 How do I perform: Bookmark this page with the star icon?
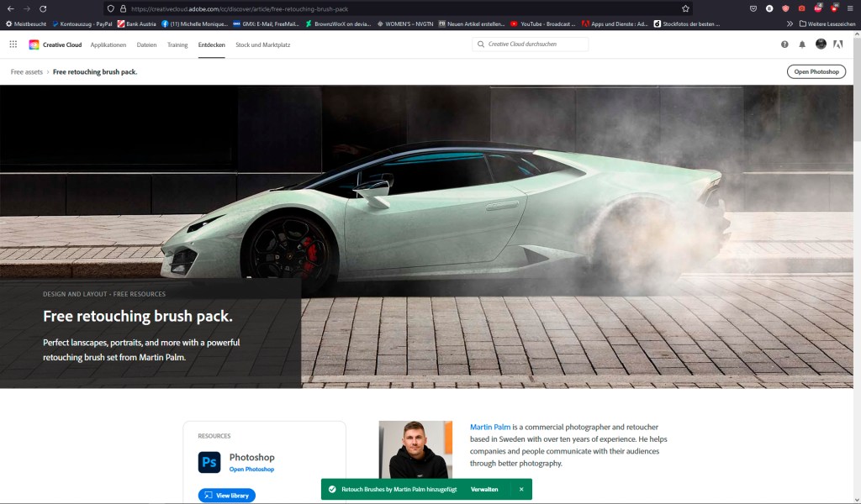pyautogui.click(x=685, y=8)
